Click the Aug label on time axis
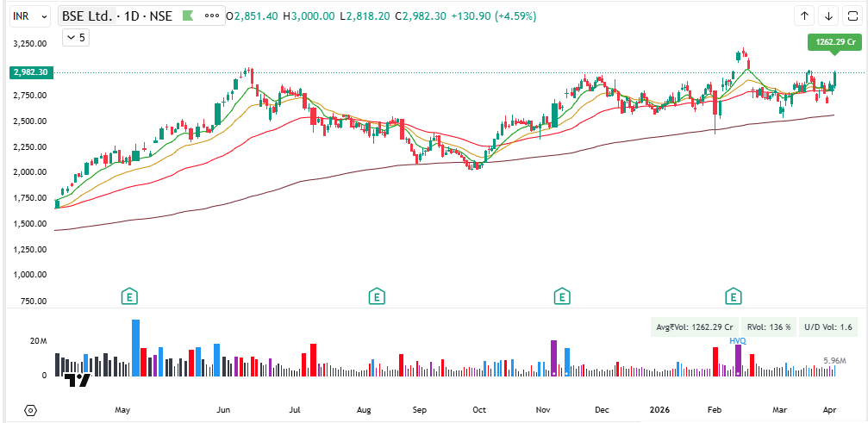This screenshot has height=423, width=868. click(x=364, y=410)
